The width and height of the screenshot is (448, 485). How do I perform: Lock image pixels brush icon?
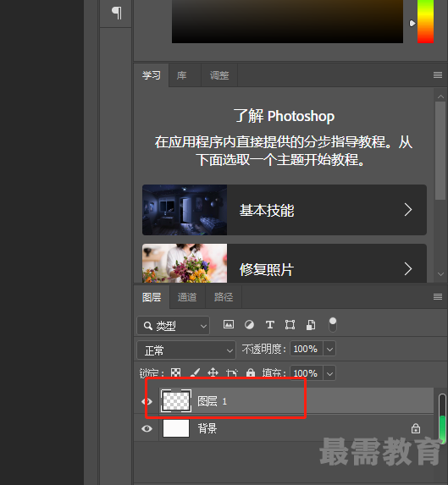coord(195,372)
